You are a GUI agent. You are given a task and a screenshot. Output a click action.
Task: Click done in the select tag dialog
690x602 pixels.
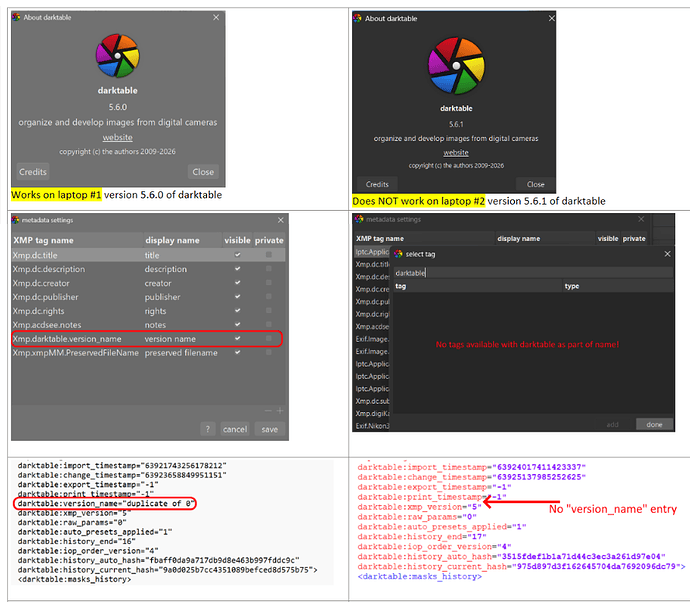(x=654, y=424)
